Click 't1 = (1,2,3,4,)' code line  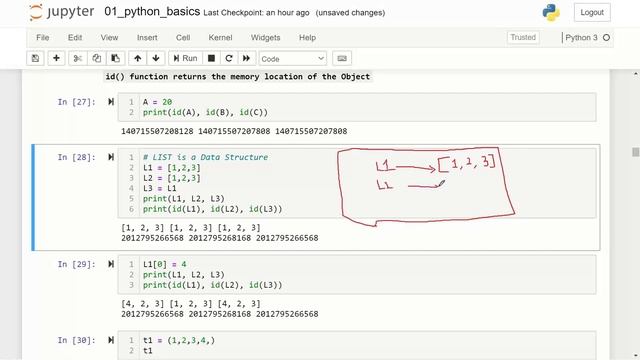[179, 340]
